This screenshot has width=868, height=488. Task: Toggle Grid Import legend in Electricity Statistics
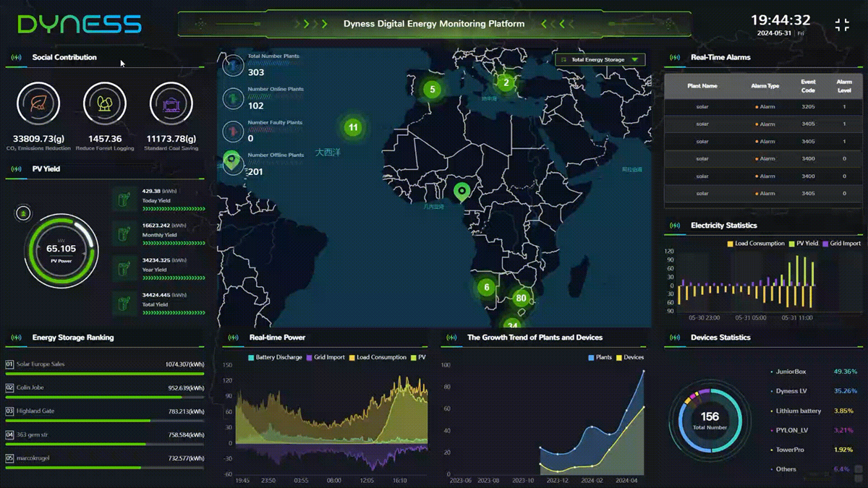(x=841, y=244)
